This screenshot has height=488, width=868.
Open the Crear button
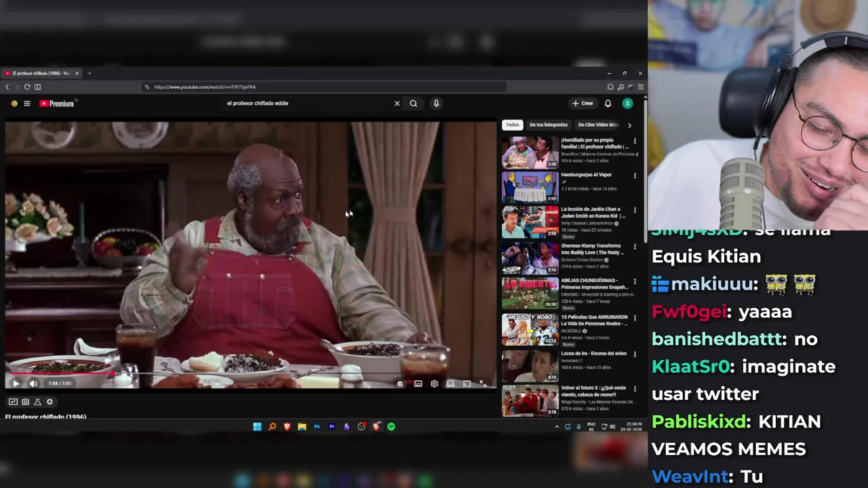(x=583, y=103)
